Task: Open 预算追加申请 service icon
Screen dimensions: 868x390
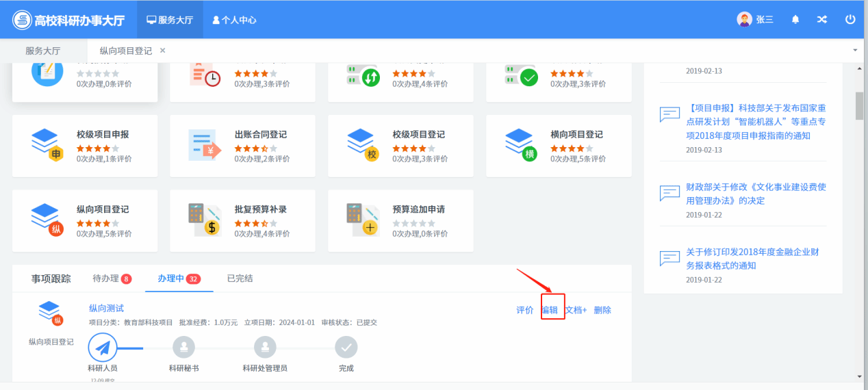Action: click(x=363, y=220)
